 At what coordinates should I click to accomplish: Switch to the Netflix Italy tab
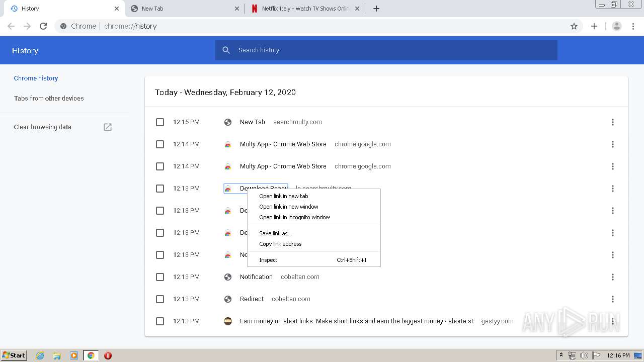305,9
